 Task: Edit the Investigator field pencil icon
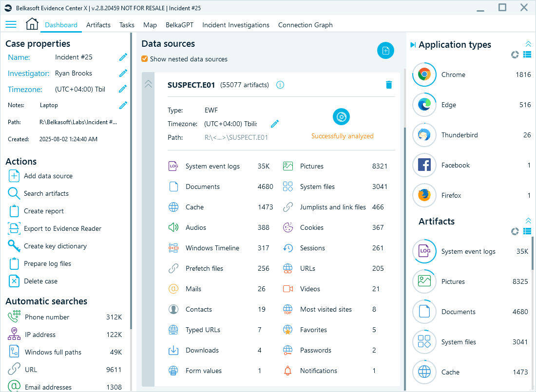[123, 73]
